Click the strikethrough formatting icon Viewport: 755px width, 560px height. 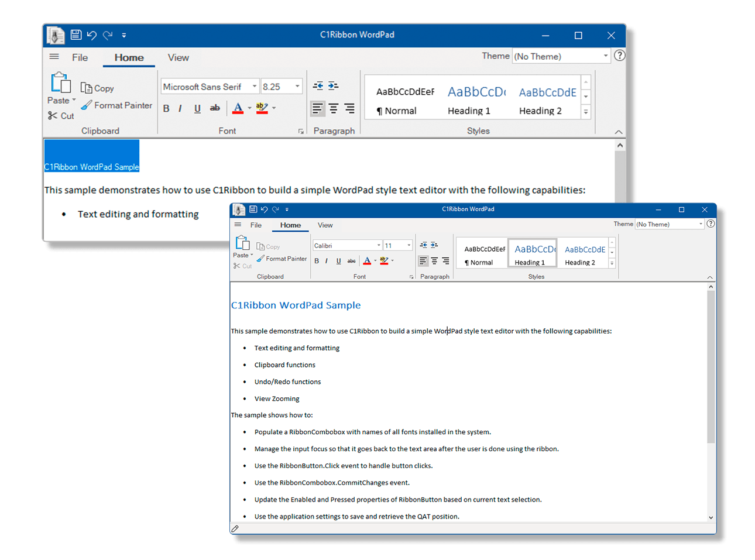215,108
